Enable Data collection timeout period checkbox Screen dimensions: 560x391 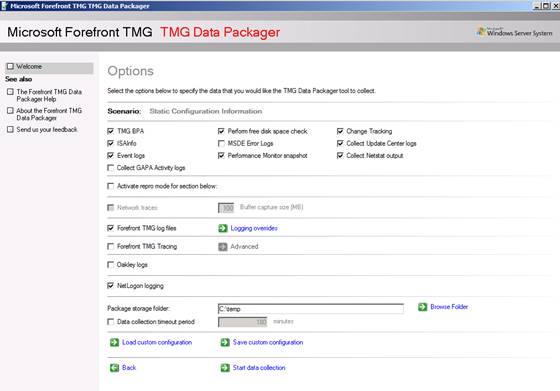click(x=111, y=322)
